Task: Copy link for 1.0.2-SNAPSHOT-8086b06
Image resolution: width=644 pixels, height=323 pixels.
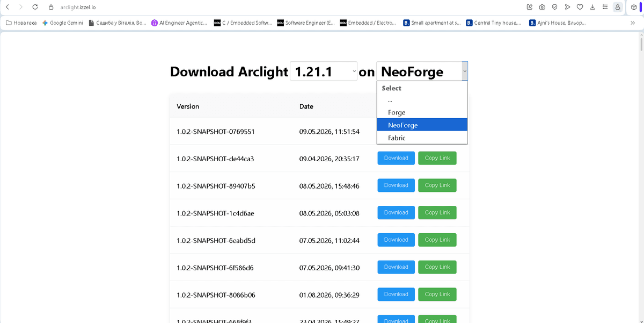Action: coord(437,295)
